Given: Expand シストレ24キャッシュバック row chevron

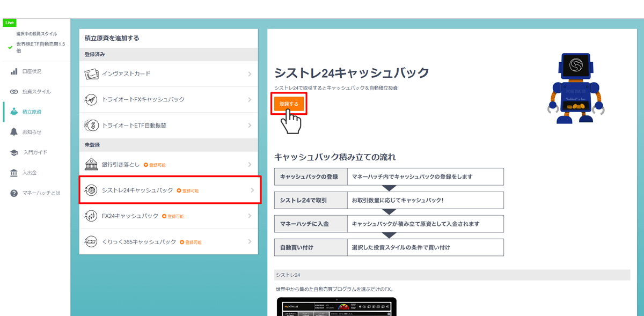Looking at the screenshot, I should (252, 190).
